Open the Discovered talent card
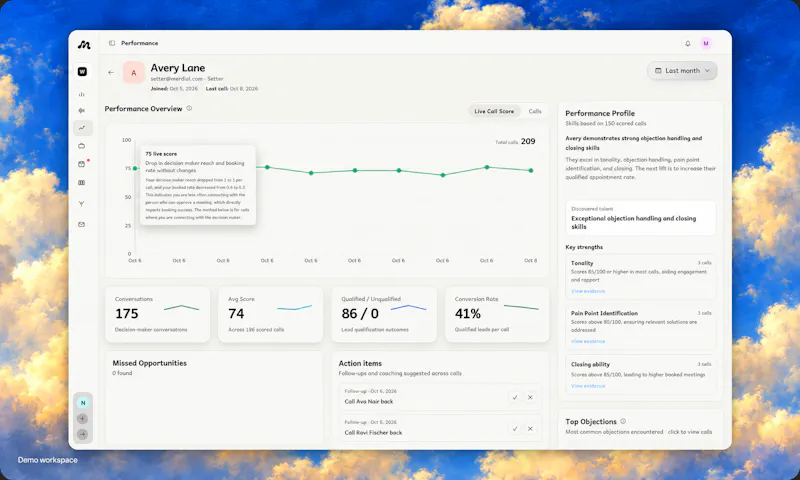The width and height of the screenshot is (800, 480). (x=640, y=218)
